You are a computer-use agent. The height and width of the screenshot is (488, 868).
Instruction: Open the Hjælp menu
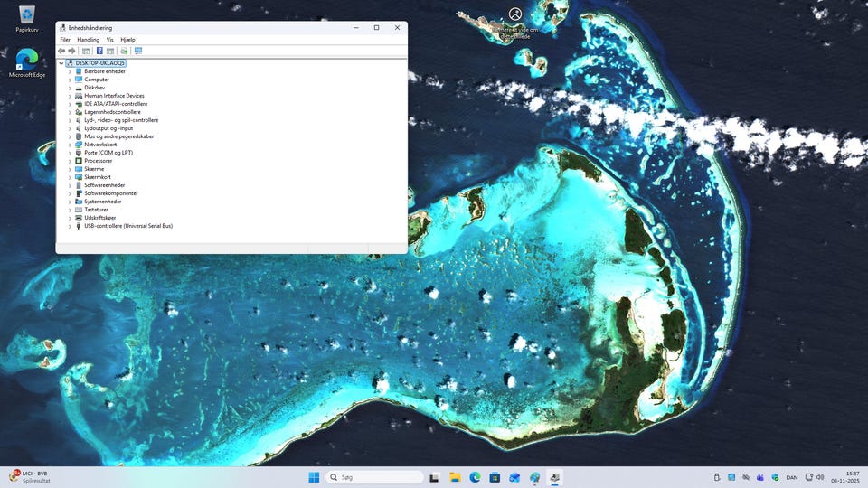click(x=127, y=40)
